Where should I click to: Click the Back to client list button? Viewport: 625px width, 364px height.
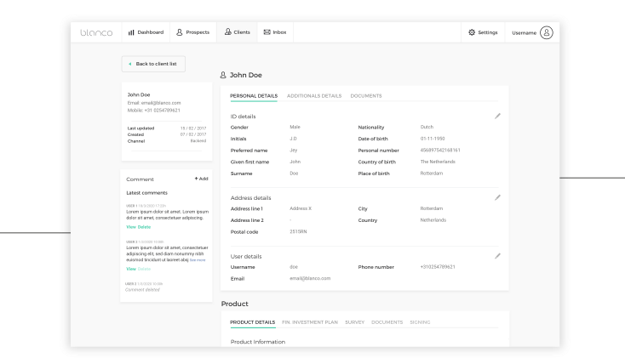pos(153,64)
